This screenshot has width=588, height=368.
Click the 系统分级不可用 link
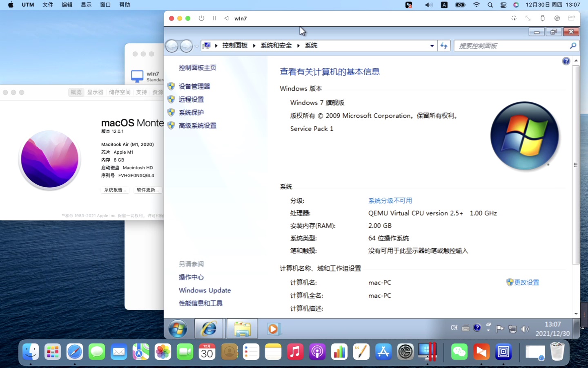pyautogui.click(x=390, y=201)
